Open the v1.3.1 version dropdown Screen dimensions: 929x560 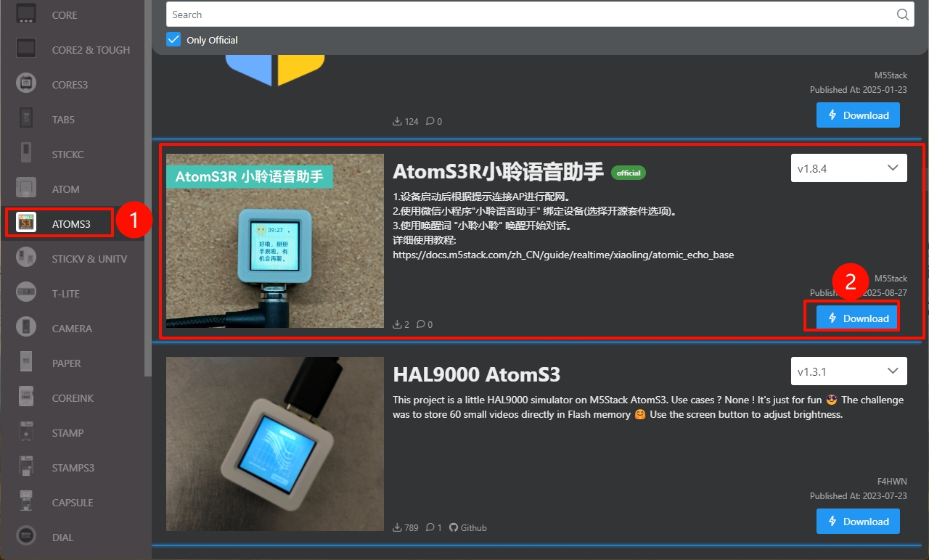click(848, 371)
